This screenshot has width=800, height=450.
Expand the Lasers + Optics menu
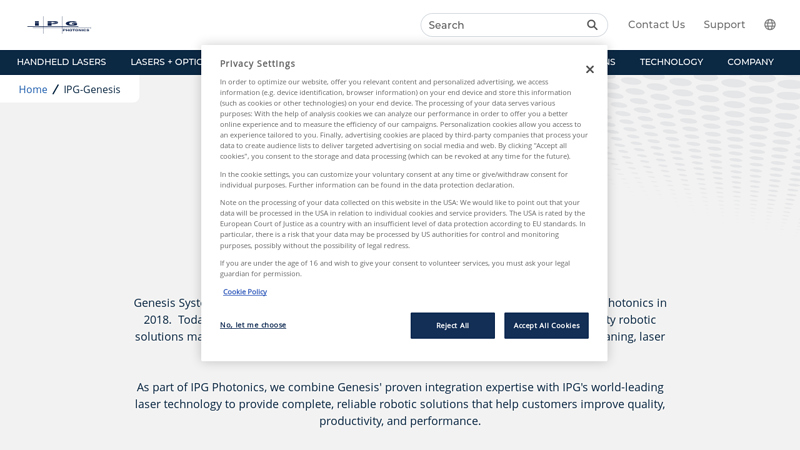(167, 62)
